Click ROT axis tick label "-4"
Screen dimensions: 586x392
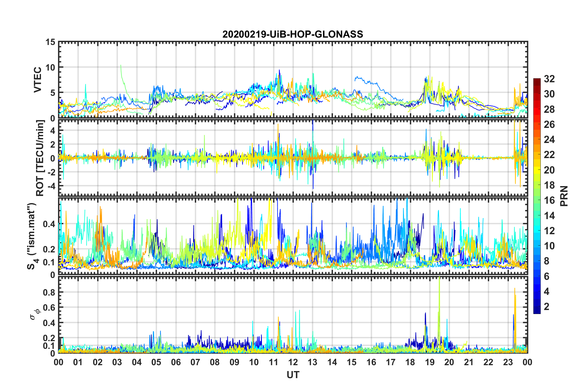point(52,186)
